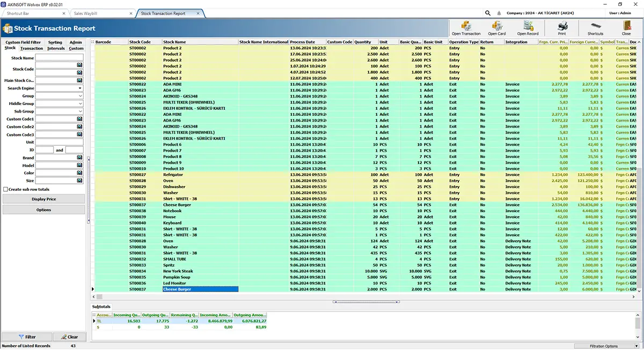Click lookup icon beside Stock Code field
Viewport: 644px width, 350px height.
click(x=79, y=65)
